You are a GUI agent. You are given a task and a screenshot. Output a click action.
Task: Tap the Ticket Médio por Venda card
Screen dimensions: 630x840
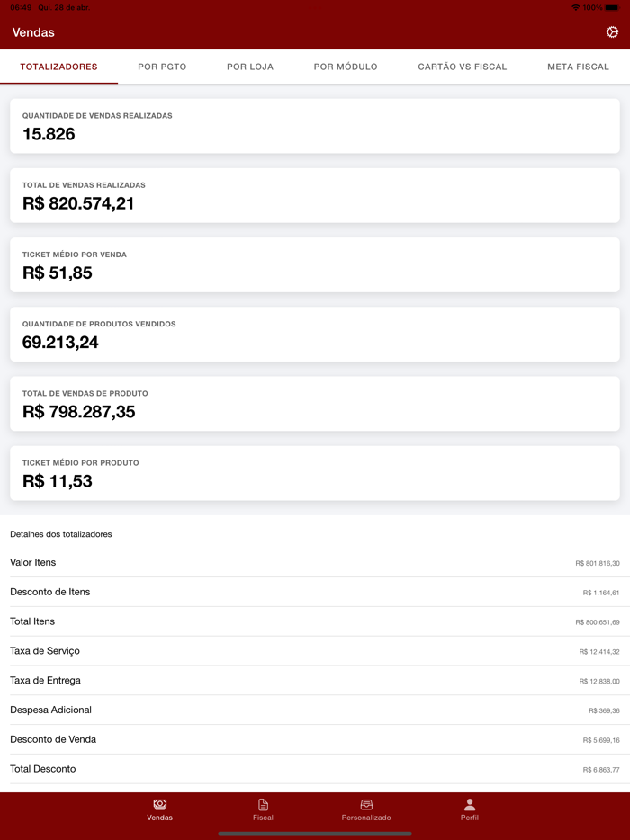315,264
